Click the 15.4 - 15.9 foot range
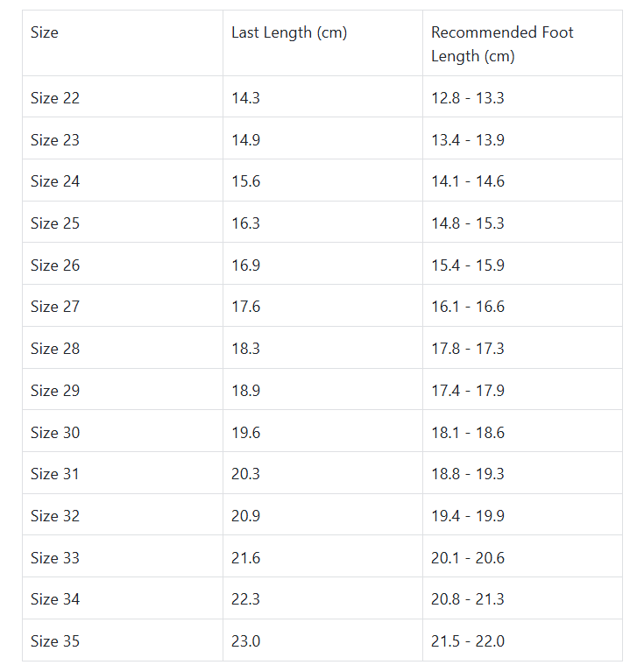 (x=467, y=265)
